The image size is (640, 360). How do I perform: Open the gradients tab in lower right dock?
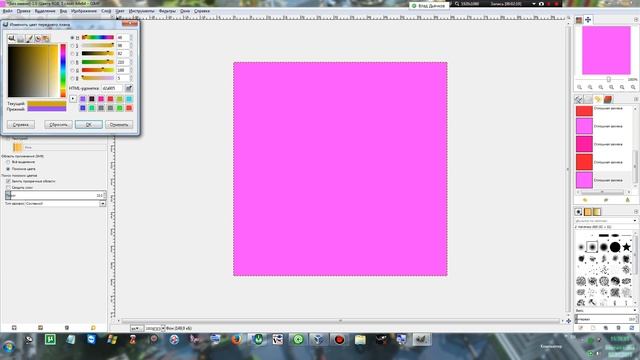(597, 212)
